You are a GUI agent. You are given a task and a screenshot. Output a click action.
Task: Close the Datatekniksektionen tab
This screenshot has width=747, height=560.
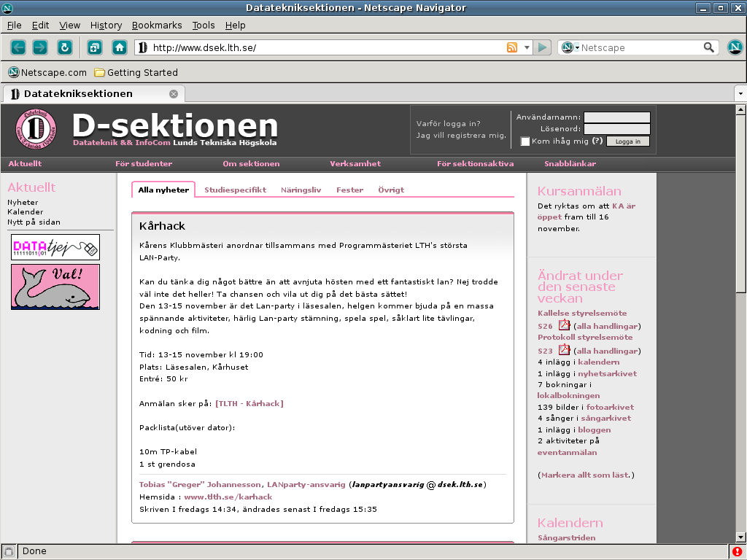tap(174, 94)
